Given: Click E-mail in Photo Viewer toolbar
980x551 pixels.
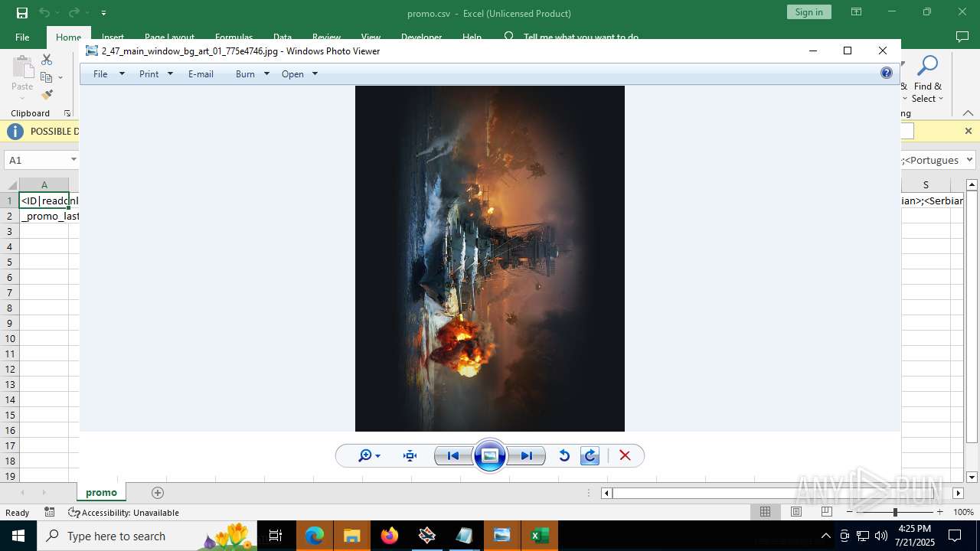Looking at the screenshot, I should click(x=201, y=74).
